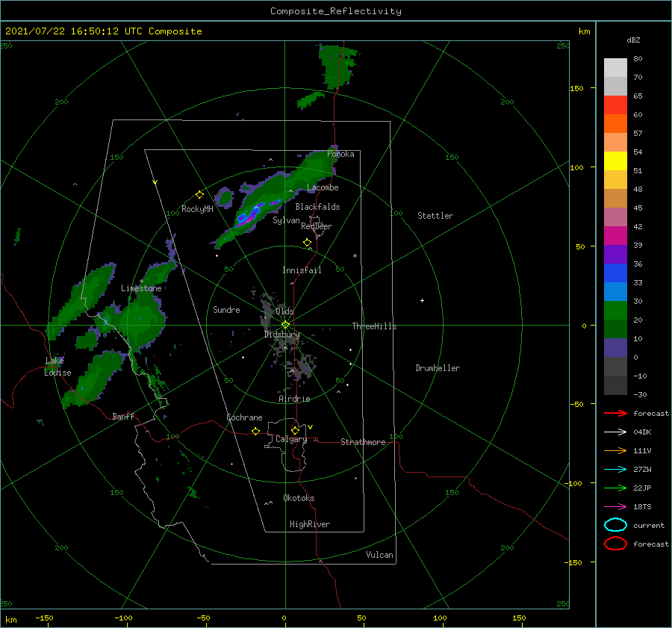Click the Cochrane town label

coord(244,417)
